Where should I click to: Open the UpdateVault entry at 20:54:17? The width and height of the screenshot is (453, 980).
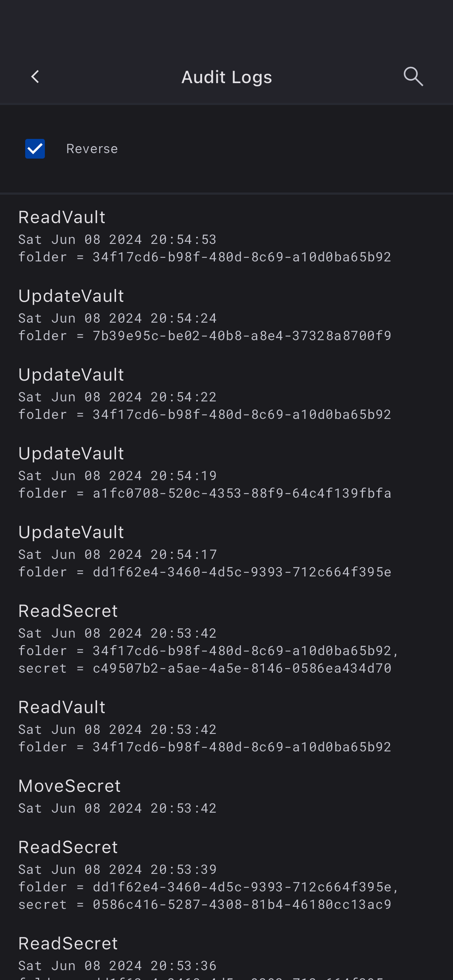(x=226, y=551)
